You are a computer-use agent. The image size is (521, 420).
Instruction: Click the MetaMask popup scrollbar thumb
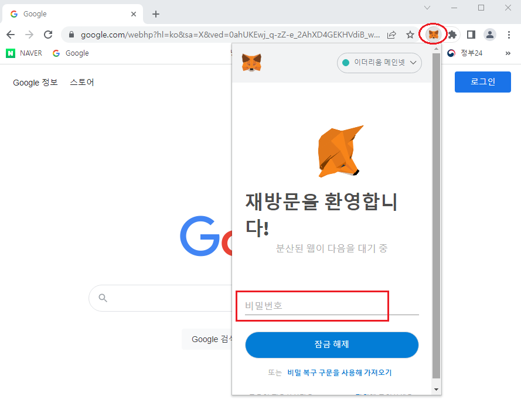click(436, 216)
